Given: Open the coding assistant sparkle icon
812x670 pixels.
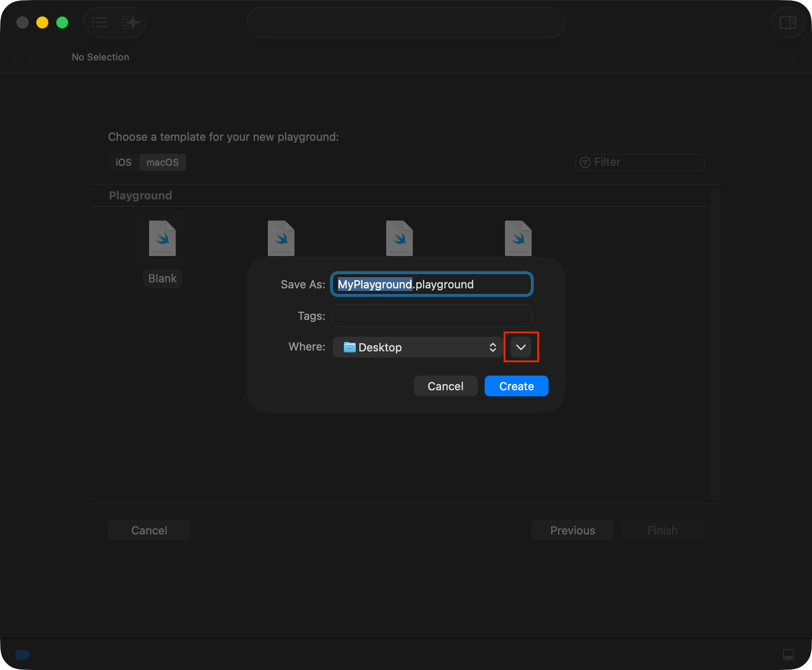Looking at the screenshot, I should [130, 22].
